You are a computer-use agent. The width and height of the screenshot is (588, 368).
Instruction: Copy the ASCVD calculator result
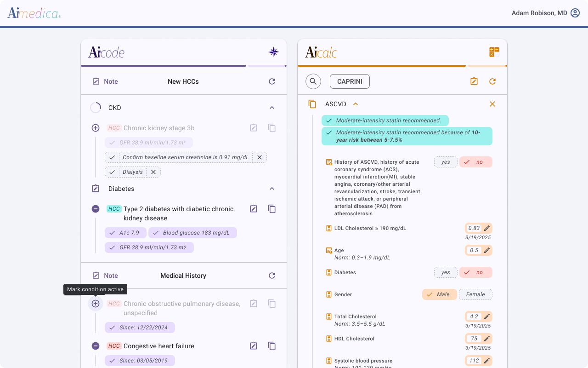[312, 104]
